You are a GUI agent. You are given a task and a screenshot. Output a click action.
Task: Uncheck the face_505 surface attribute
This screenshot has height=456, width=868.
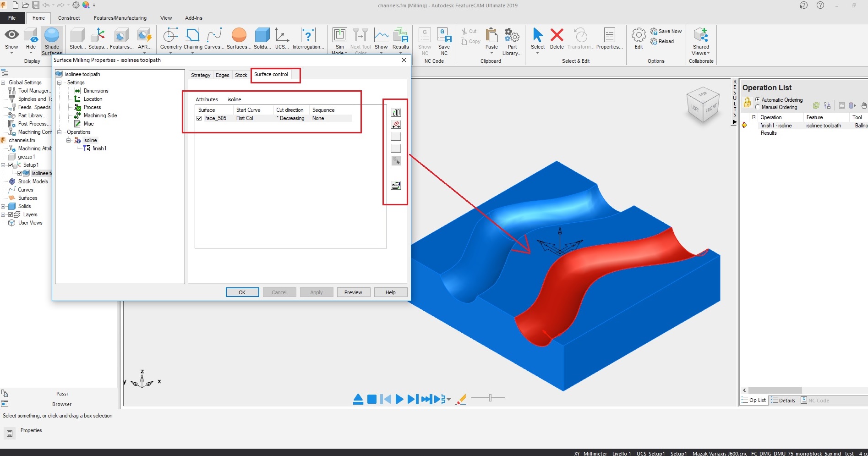(199, 118)
